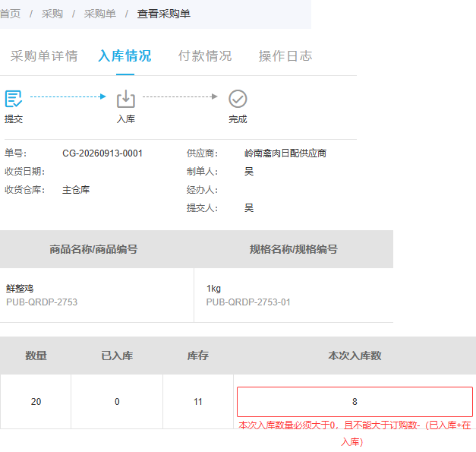Click product code PUB-QRDP-2753

click(x=42, y=302)
